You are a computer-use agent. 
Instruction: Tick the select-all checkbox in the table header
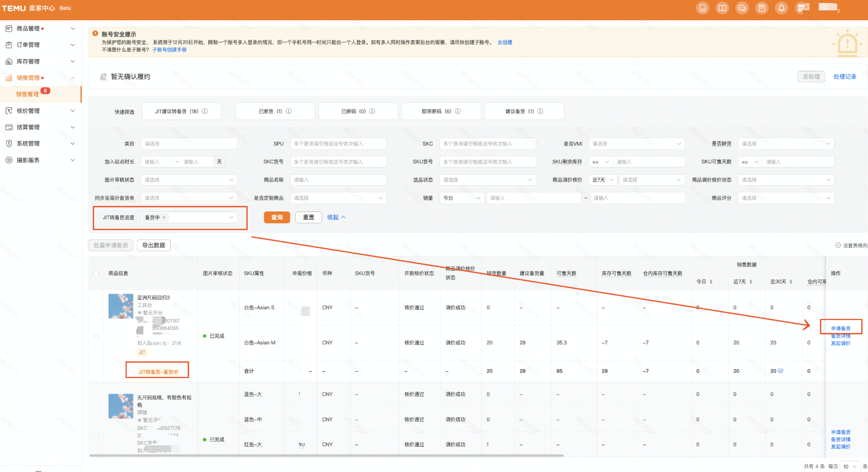[x=96, y=273]
